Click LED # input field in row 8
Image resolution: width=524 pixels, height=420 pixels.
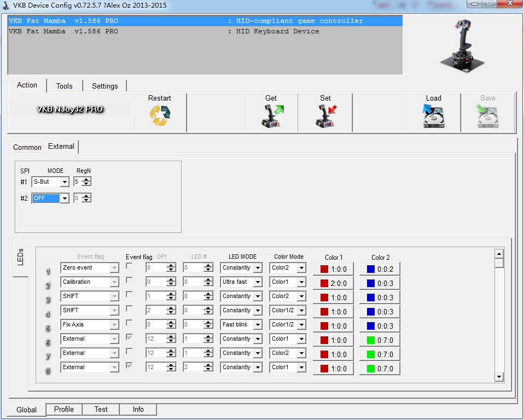193,367
